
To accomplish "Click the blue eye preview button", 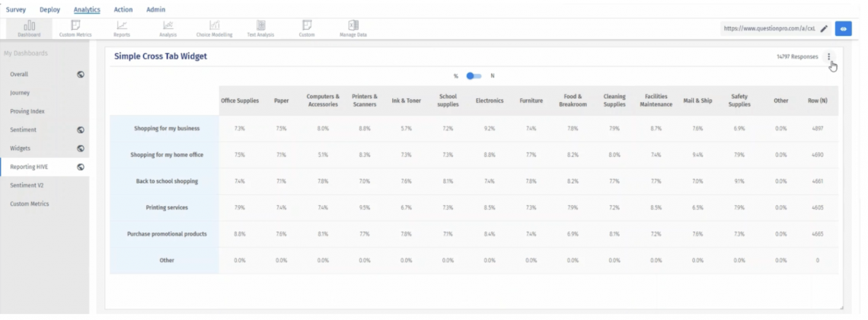I will (843, 29).
